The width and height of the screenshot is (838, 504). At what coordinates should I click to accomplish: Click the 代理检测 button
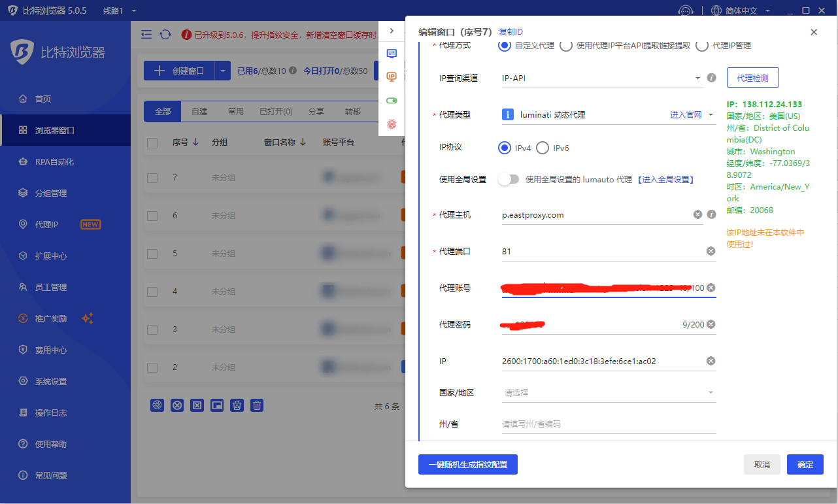752,78
